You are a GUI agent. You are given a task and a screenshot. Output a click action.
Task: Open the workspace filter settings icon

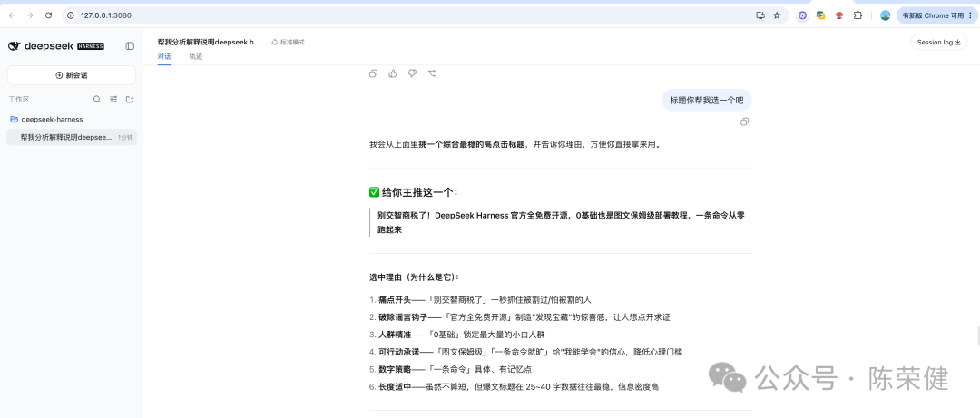pos(113,99)
